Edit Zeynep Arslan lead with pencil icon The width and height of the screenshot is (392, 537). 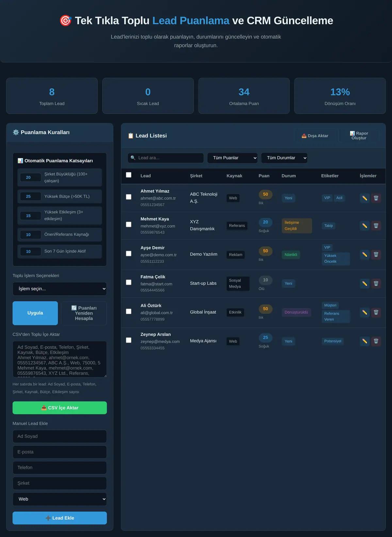tap(365, 341)
